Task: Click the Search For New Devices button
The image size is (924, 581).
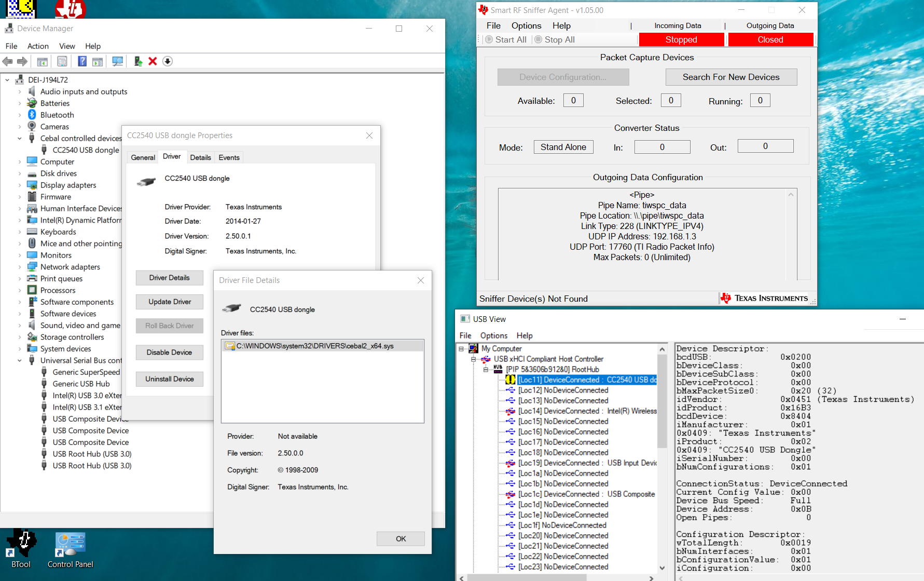Action: coord(731,77)
